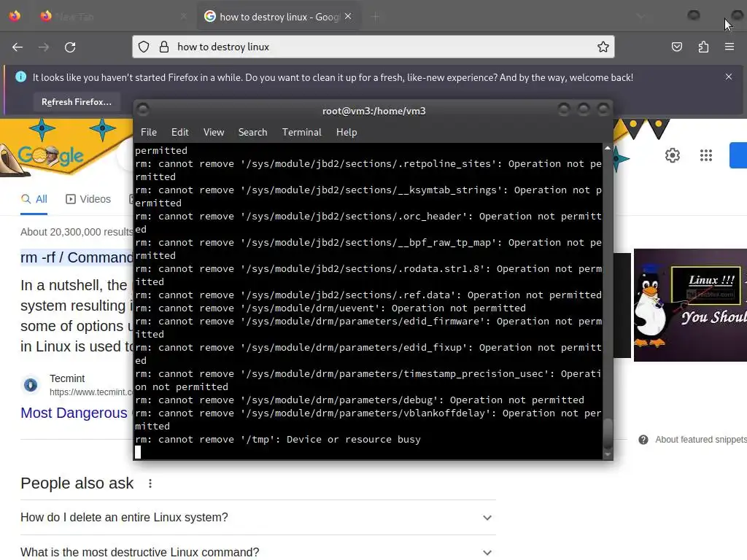Click the Firefox forward arrow
Screen dimensions: 747x560
(44, 47)
